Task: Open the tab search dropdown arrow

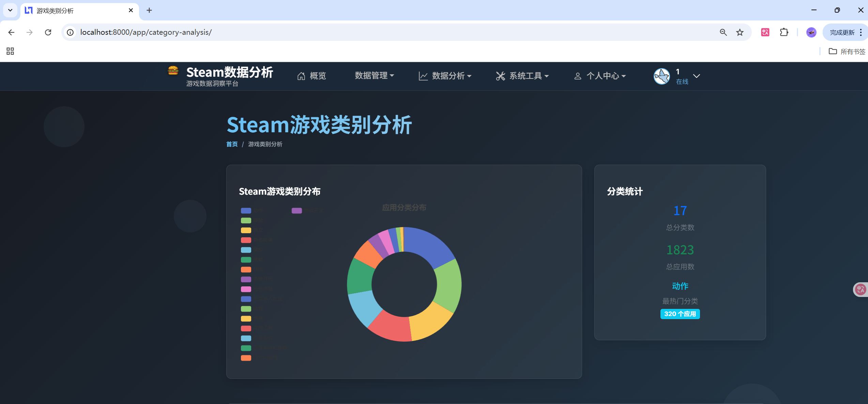Action: click(x=10, y=10)
